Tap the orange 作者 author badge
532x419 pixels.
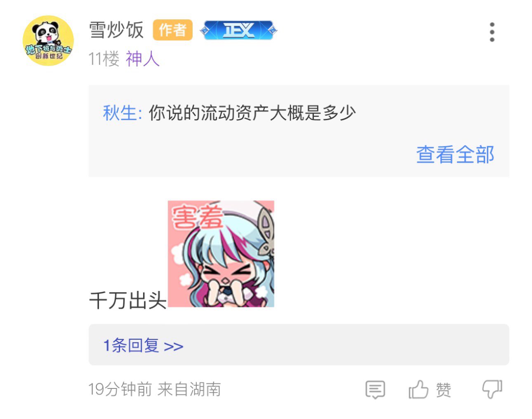click(173, 30)
